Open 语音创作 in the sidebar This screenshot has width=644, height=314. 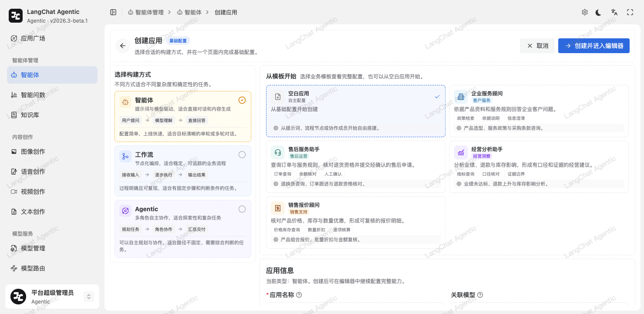[x=52, y=172]
